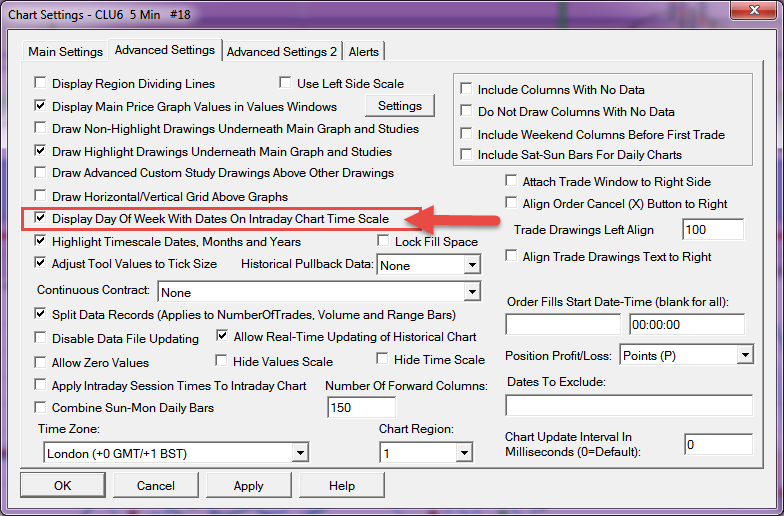Click the Settings button
This screenshot has width=784, height=516.
pos(400,106)
